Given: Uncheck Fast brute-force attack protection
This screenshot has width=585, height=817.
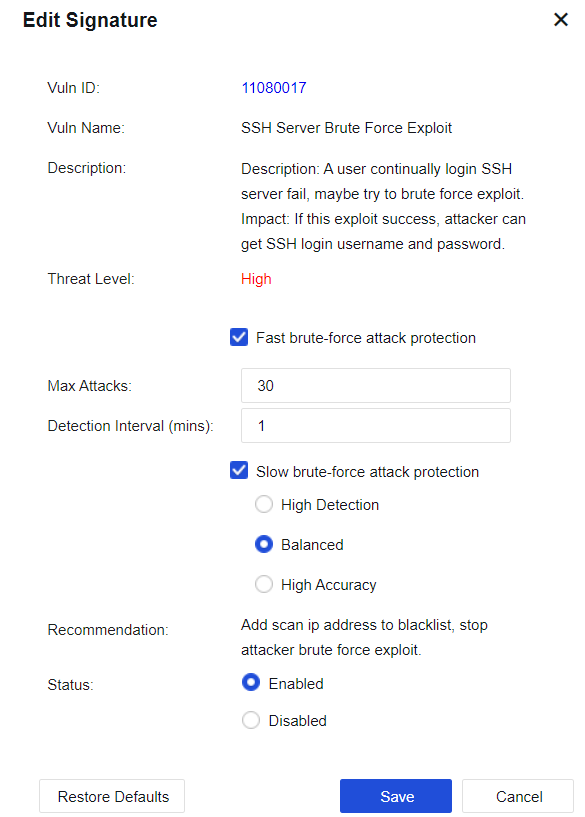Looking at the screenshot, I should click(239, 337).
